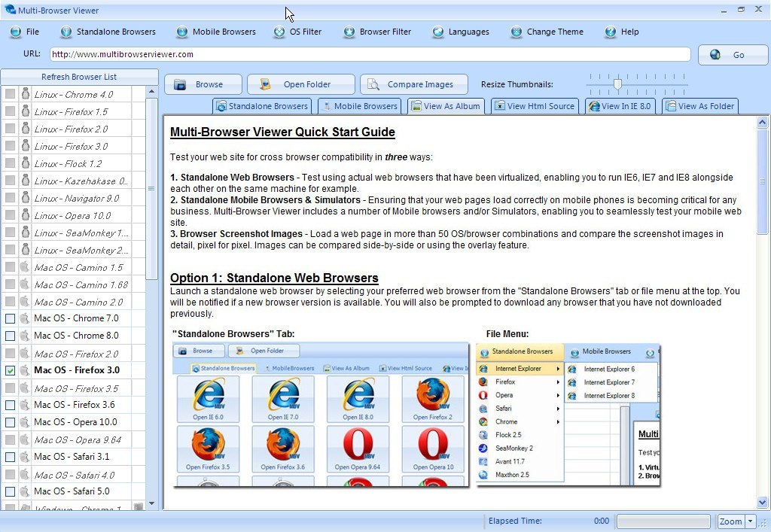This screenshot has width=771, height=532.
Task: Click the Multi-Browser Viewer title bar icon
Action: click(x=10, y=9)
